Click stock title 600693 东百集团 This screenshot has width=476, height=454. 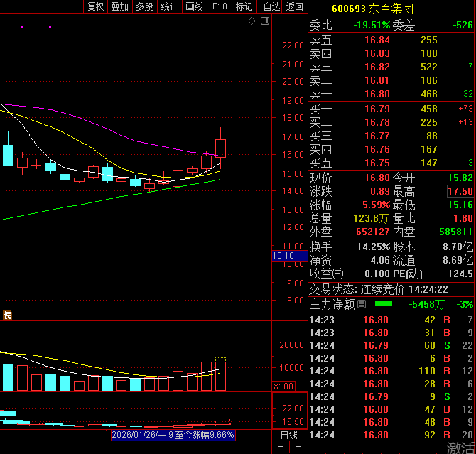(373, 9)
